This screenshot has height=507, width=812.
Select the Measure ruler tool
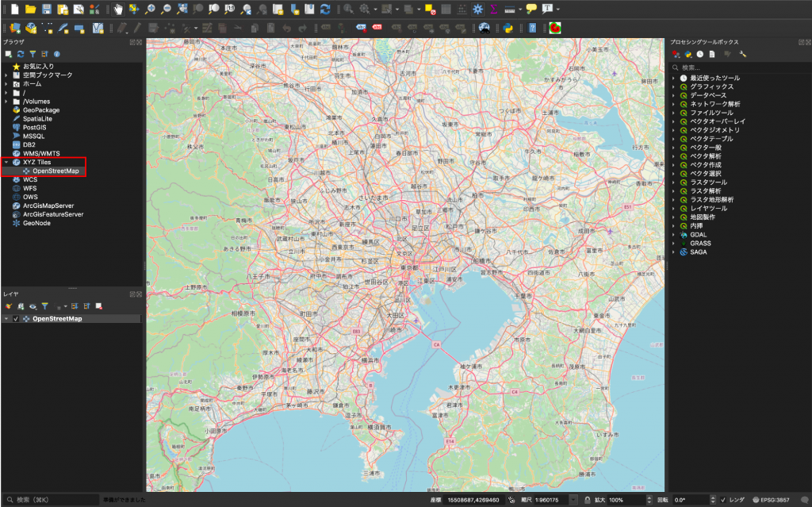[510, 9]
